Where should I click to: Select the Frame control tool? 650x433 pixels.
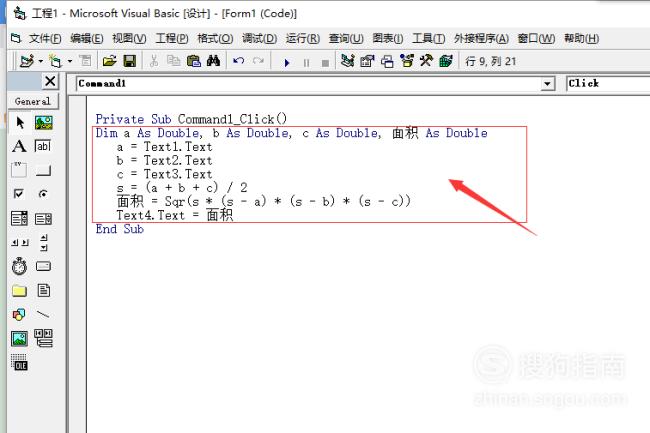coord(19,170)
